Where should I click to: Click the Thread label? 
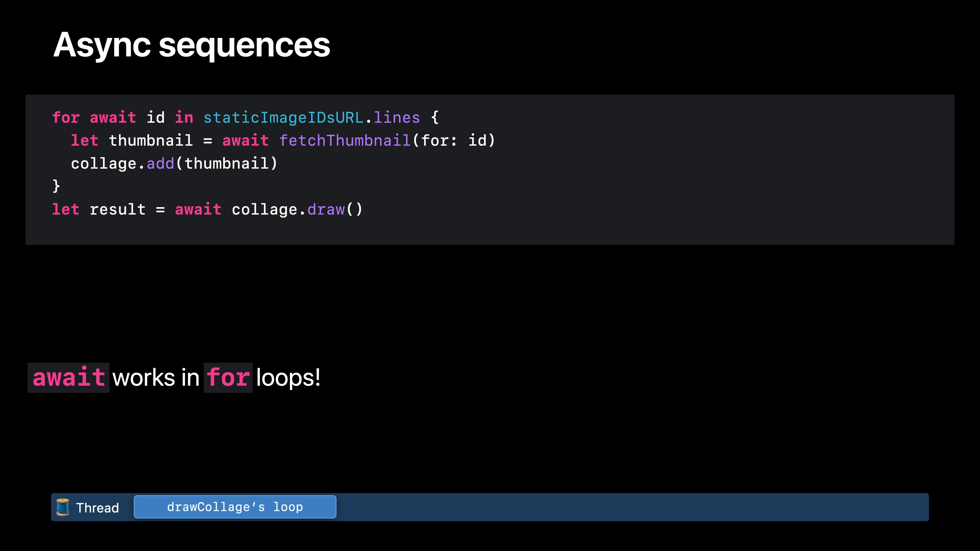(97, 508)
